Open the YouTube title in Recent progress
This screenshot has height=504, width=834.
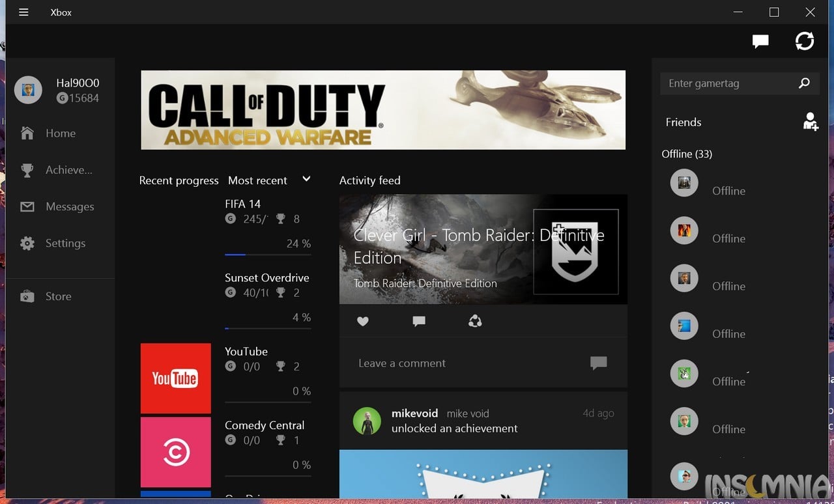click(x=246, y=352)
